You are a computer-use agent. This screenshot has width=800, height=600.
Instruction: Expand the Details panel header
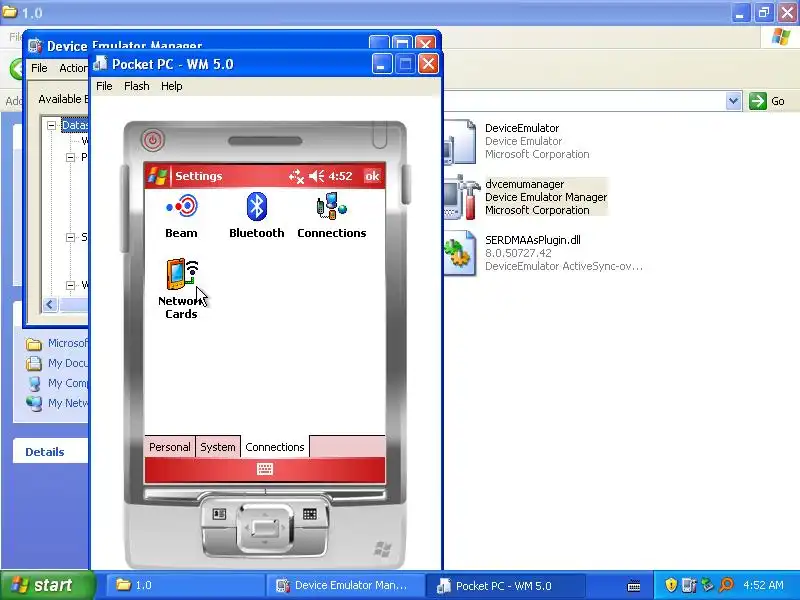[x=51, y=452]
